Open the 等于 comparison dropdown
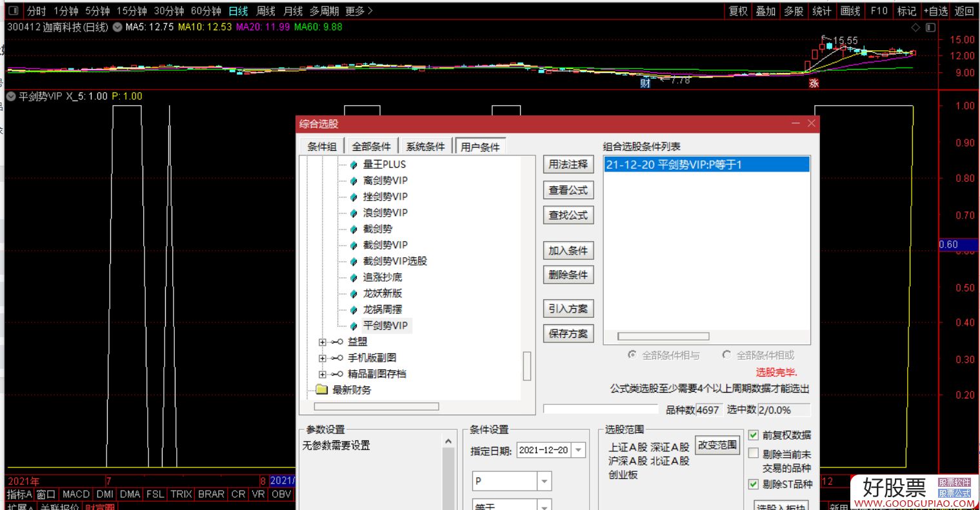Screen dimensions: 980x510 [x=545, y=505]
